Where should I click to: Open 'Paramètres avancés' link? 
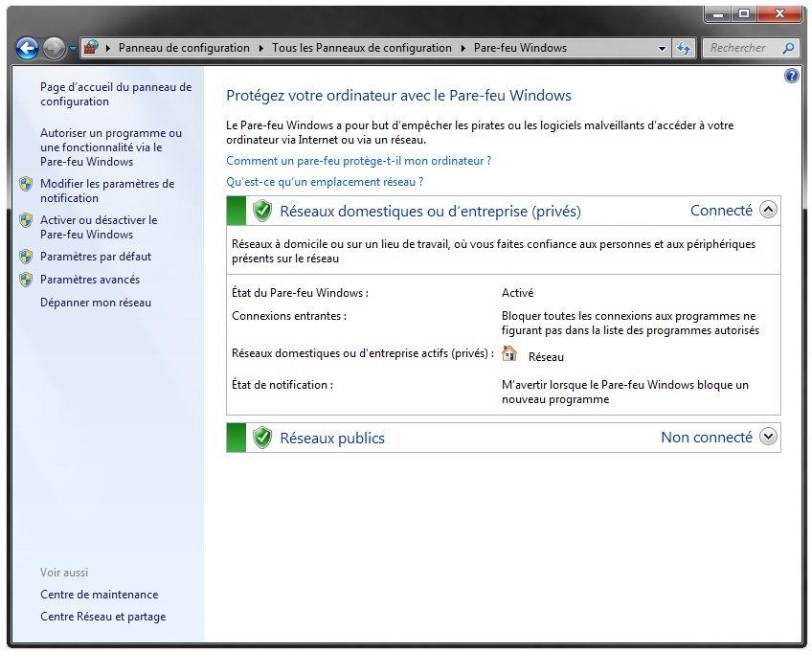(x=90, y=280)
